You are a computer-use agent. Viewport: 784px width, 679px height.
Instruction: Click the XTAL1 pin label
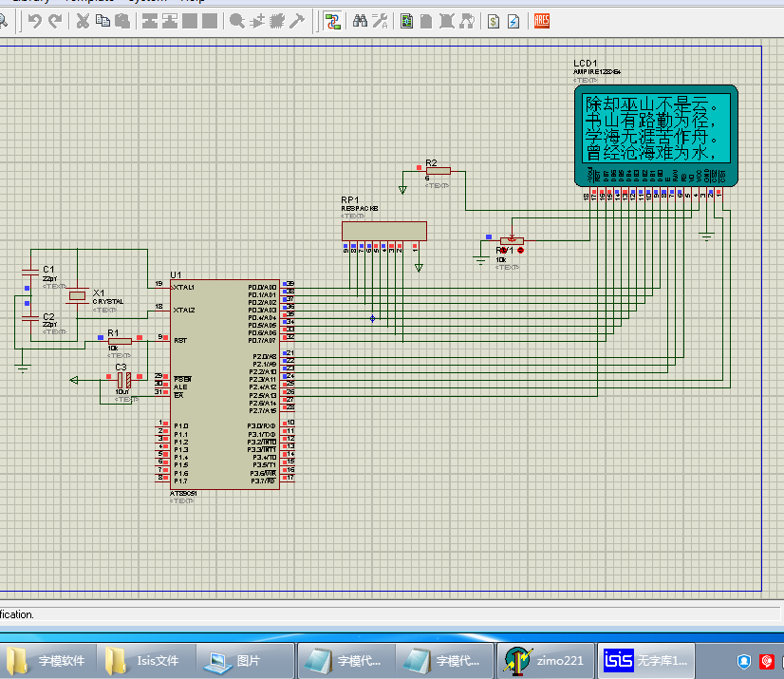pyautogui.click(x=184, y=288)
